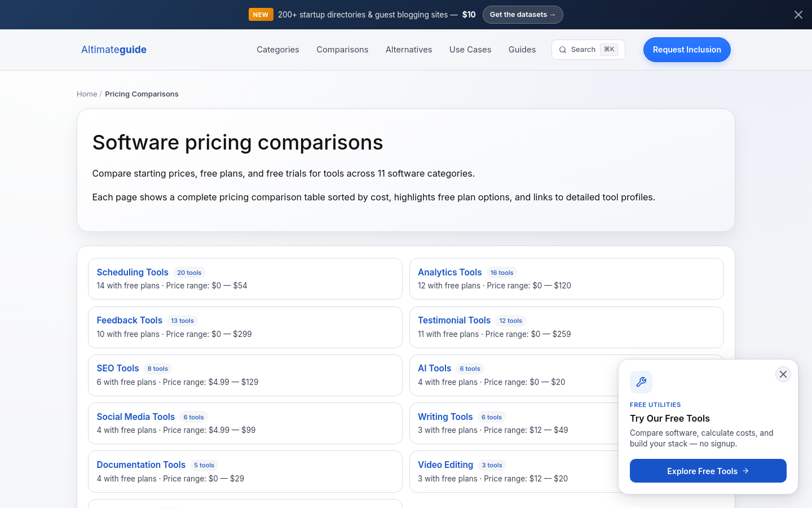Open the Comparisons menu

click(342, 50)
